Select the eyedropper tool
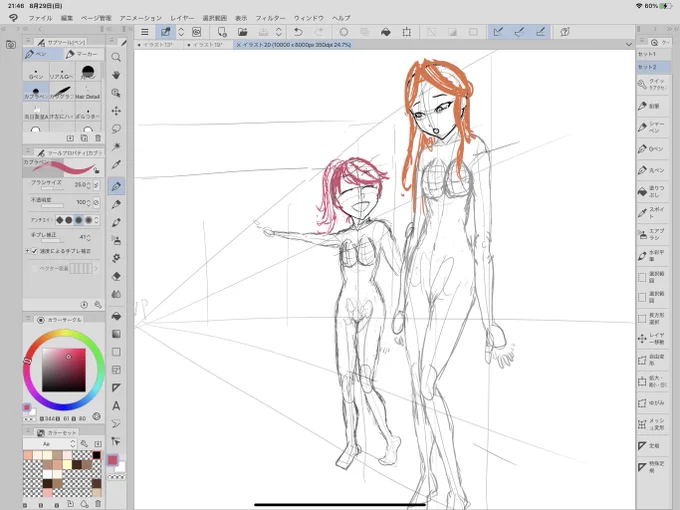680x510 pixels. tap(116, 165)
